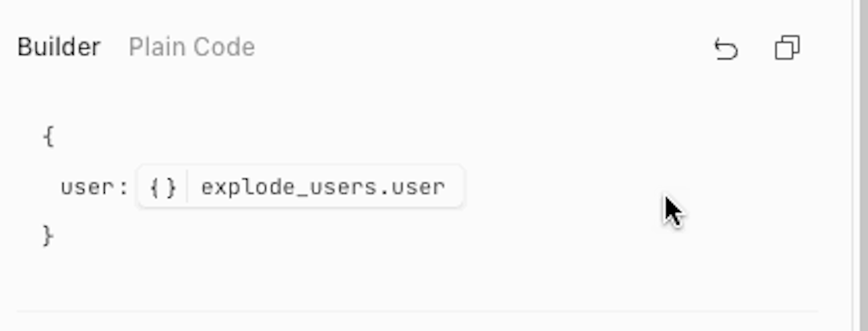The image size is (868, 331).
Task: Click the horizontal divider below the builder
Action: (x=417, y=311)
